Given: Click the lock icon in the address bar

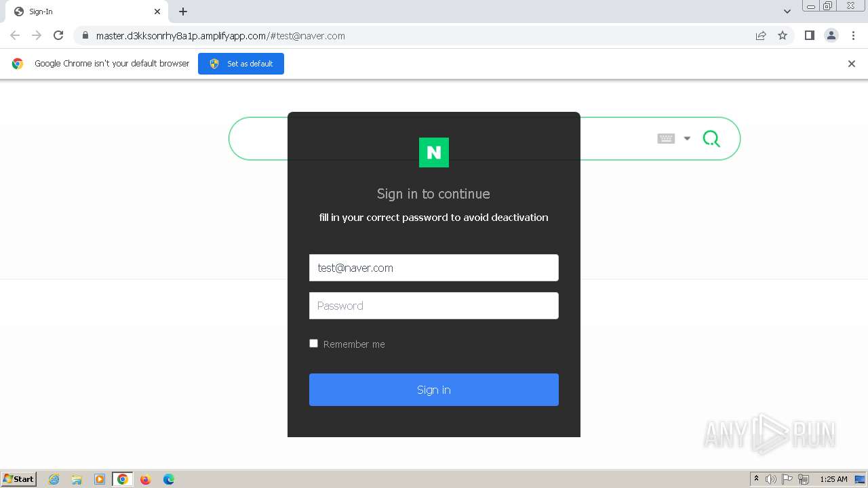Looking at the screenshot, I should (x=85, y=36).
